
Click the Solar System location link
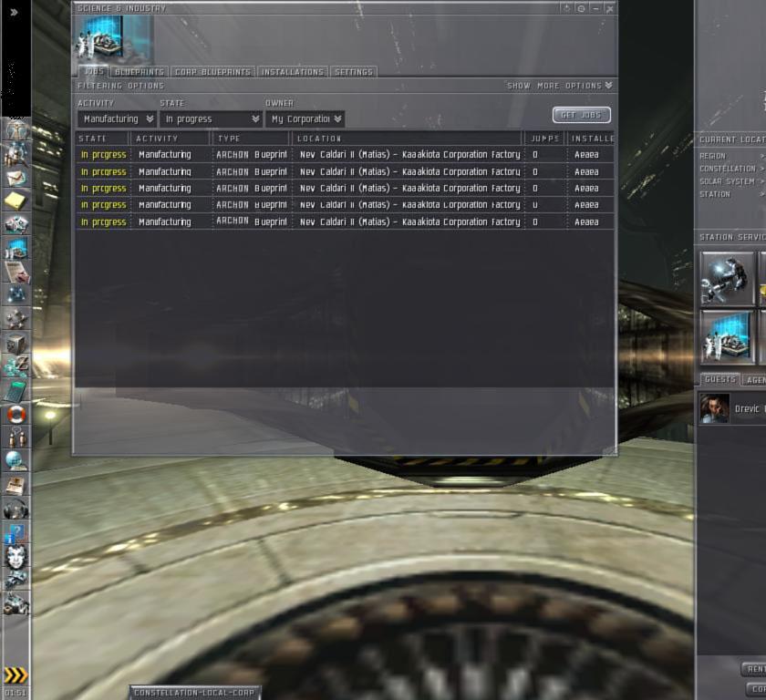(731, 181)
